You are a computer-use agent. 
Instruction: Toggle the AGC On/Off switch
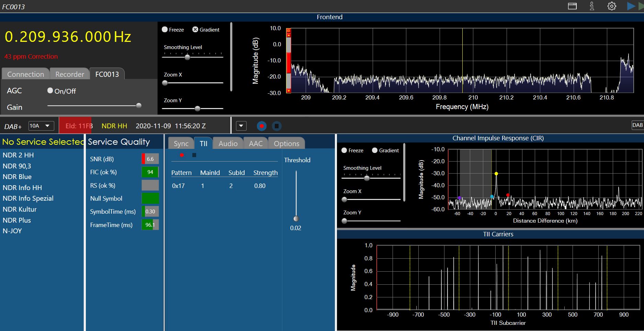[50, 91]
